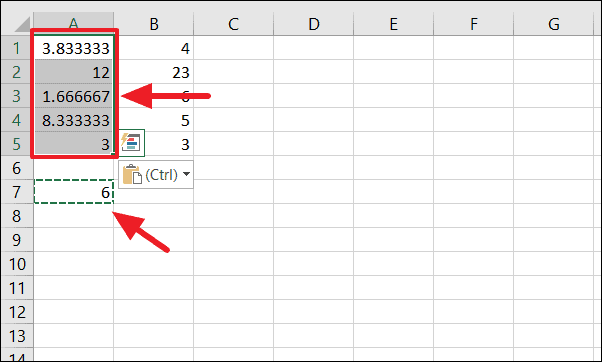The width and height of the screenshot is (602, 362).
Task: Select column C header
Action: click(x=233, y=23)
